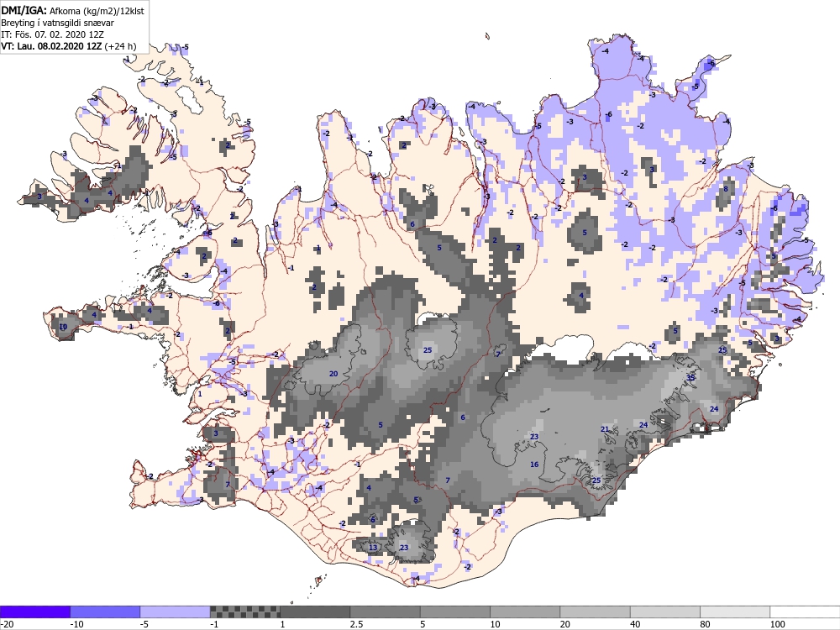Click the "35" value in the southeast

[690, 378]
